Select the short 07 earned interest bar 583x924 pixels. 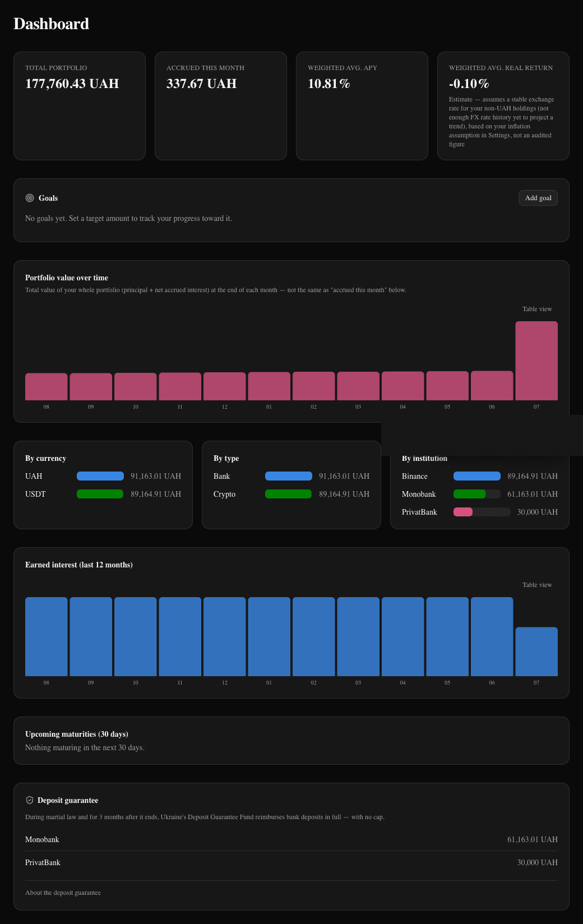point(536,652)
